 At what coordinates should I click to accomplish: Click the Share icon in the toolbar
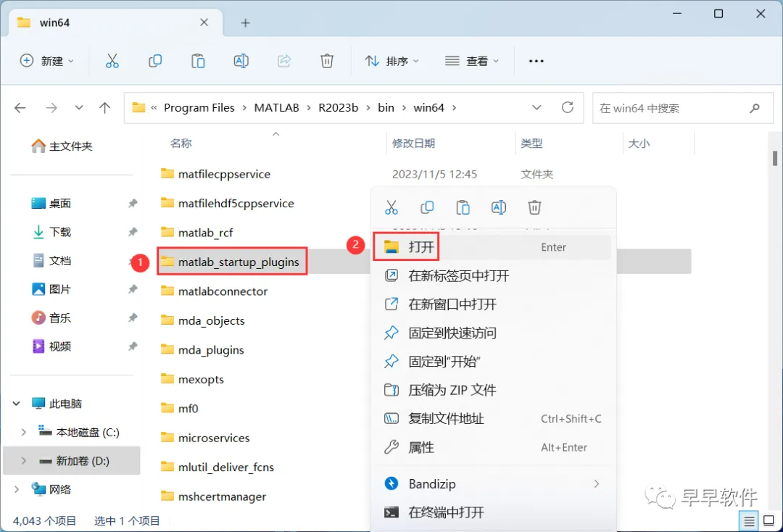(284, 61)
